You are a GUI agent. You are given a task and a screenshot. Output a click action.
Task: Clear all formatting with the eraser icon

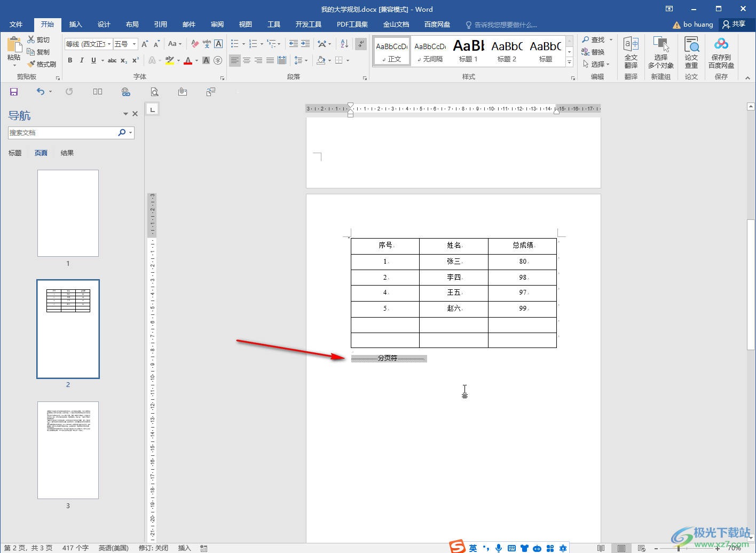point(195,44)
